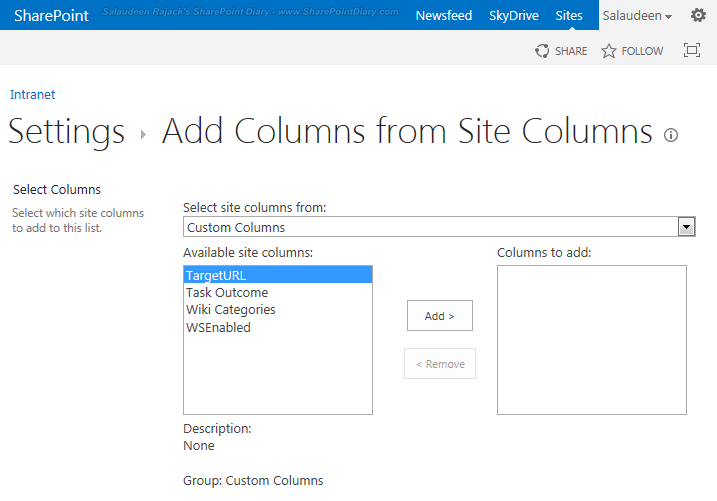Click the Settings title link

pos(67,132)
